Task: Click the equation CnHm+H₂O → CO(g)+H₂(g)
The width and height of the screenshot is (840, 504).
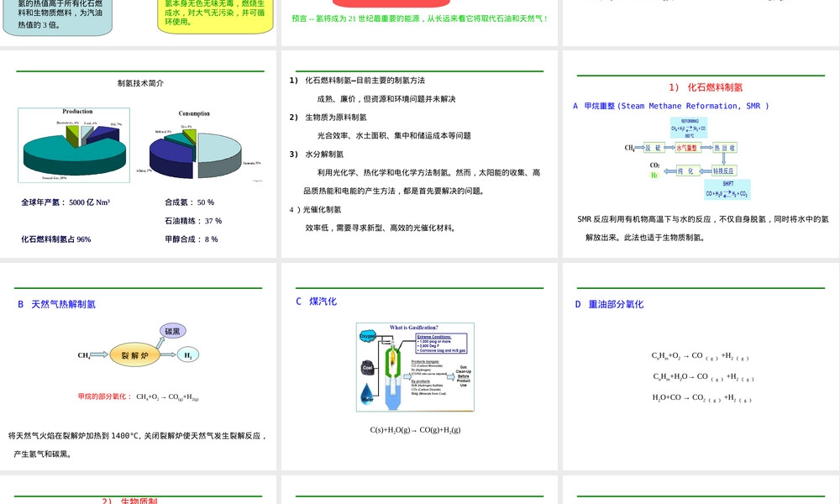Action: pyautogui.click(x=703, y=377)
